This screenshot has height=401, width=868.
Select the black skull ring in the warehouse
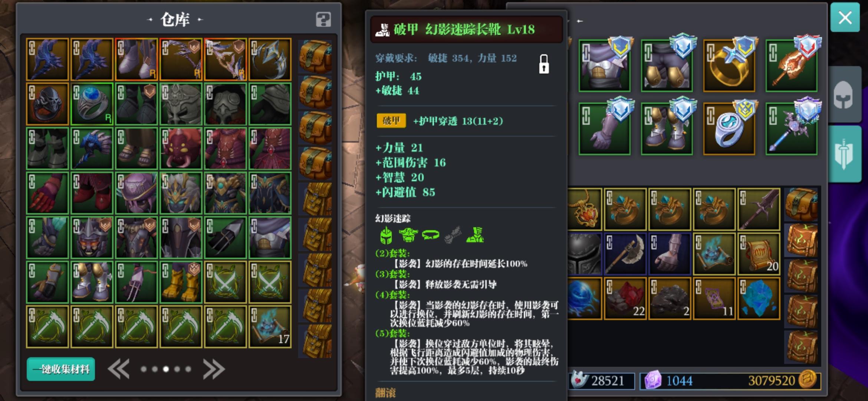(47, 104)
